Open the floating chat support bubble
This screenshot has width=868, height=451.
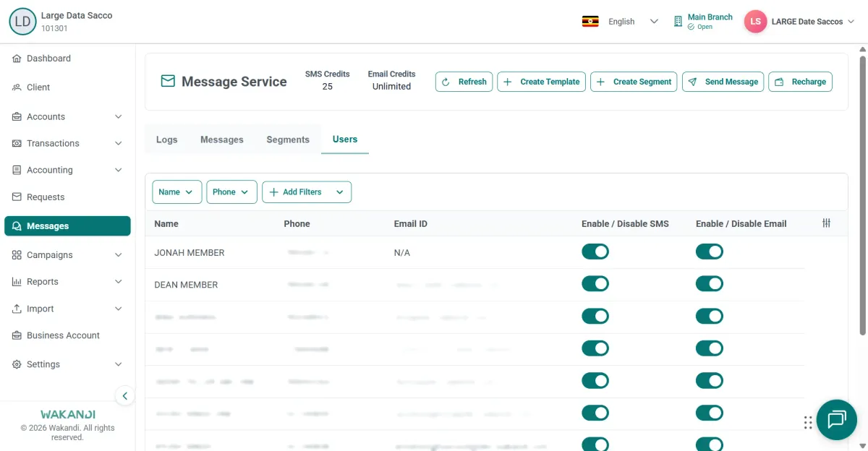pos(837,420)
